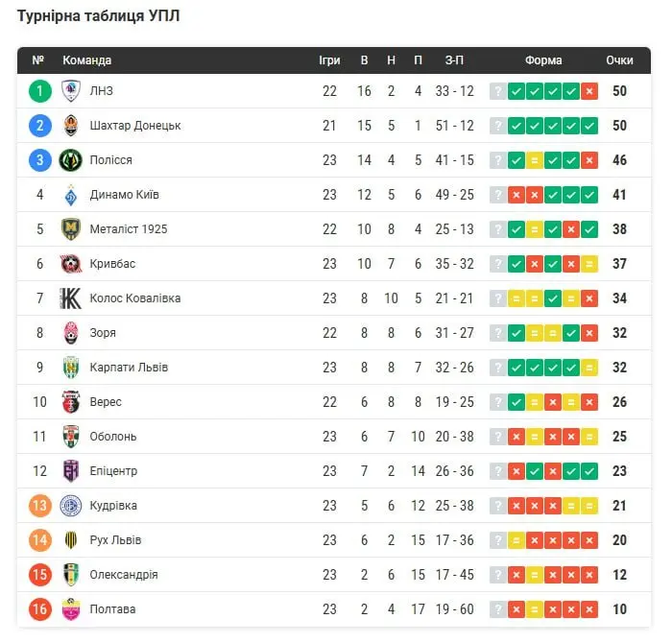Viewport: 672px width, 643px height.
Task: Click the Динамо Київ club emblem
Action: [71, 195]
